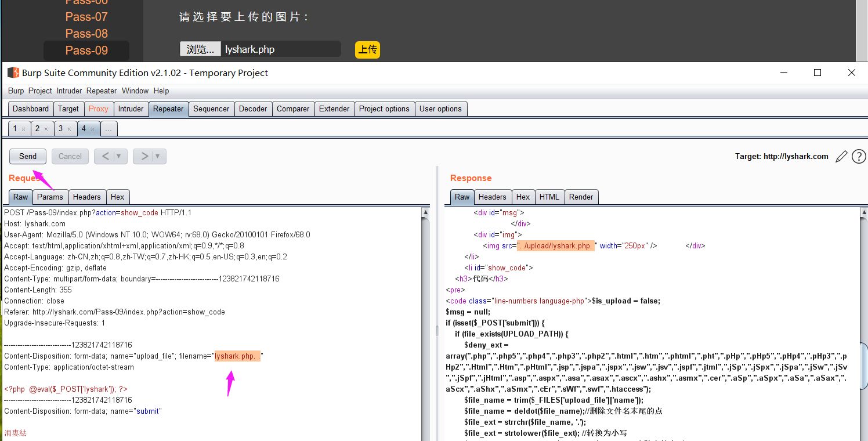Image resolution: width=868 pixels, height=441 pixels.
Task: Show response Raw view
Action: point(462,197)
